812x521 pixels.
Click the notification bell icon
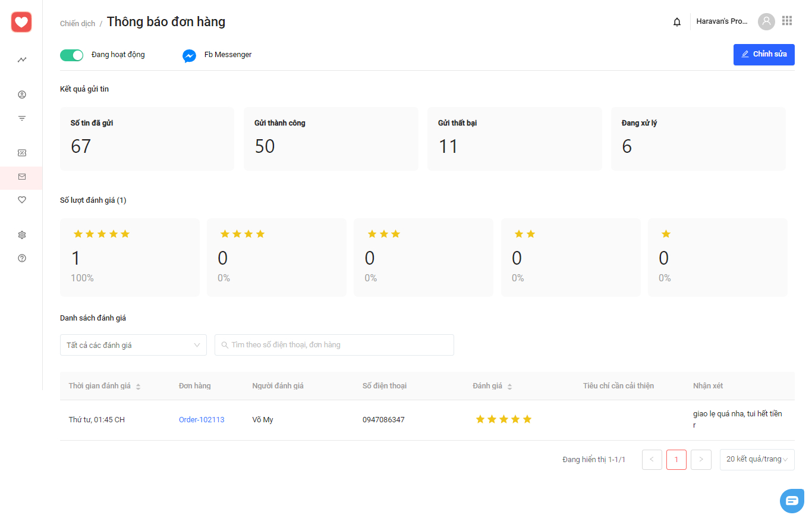(x=676, y=22)
